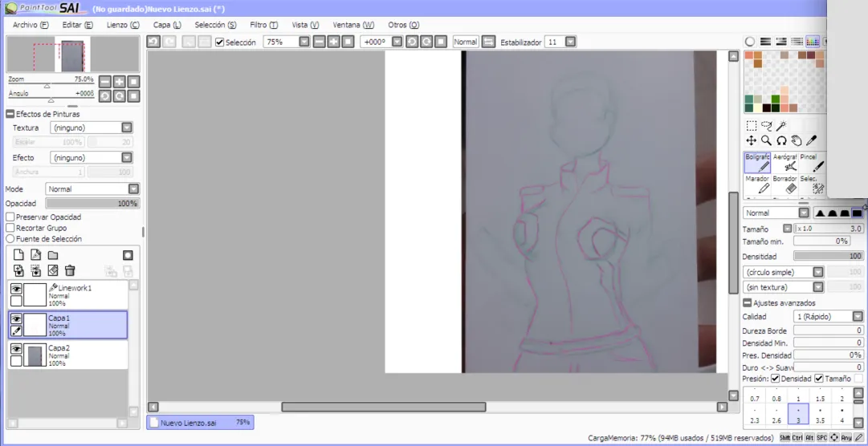This screenshot has width=868, height=446.
Task: Pick the lasso selection tool
Action: pyautogui.click(x=766, y=126)
